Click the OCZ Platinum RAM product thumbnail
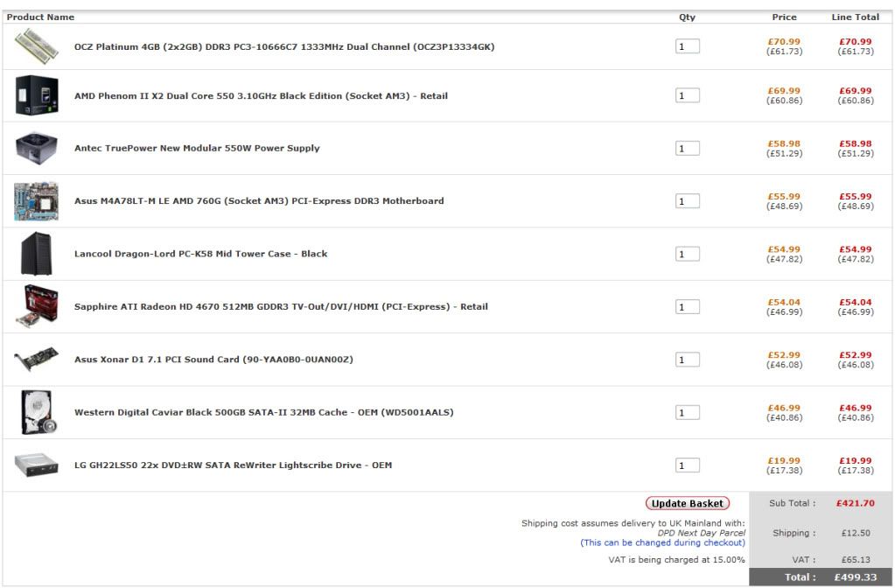Screen dimensions: 895x588 (37, 46)
